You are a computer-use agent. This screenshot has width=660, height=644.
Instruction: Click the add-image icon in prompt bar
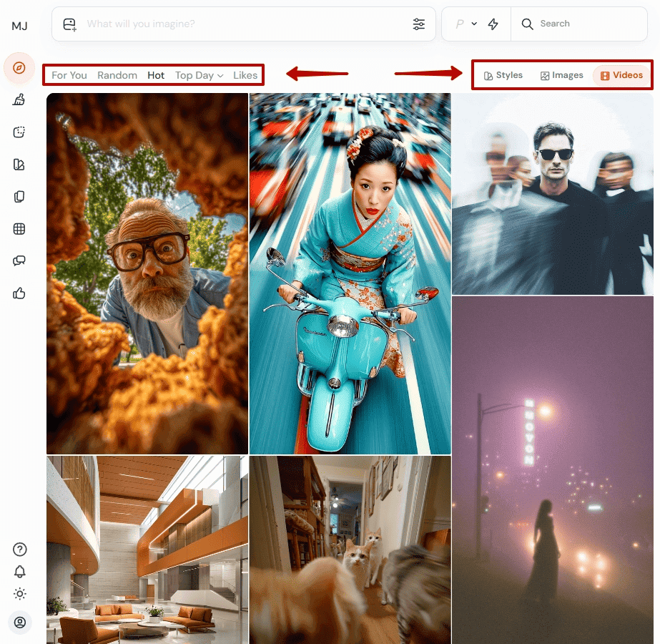coord(69,24)
